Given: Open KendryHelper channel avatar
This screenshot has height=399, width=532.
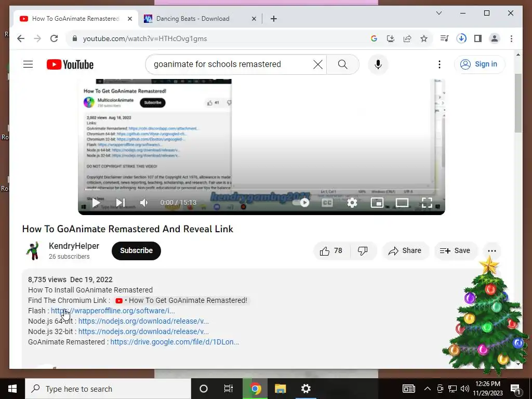Looking at the screenshot, I should tap(33, 251).
